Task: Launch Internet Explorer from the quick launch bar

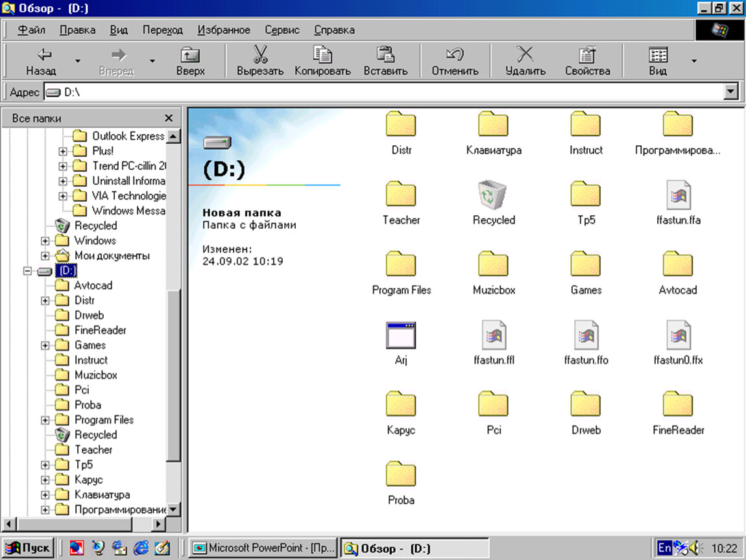Action: point(141,548)
